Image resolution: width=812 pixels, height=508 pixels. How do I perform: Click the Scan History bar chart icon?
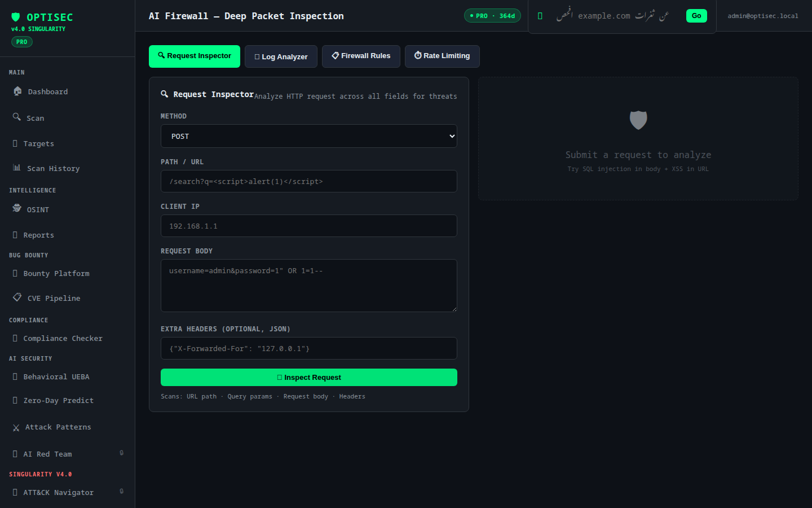coord(17,168)
